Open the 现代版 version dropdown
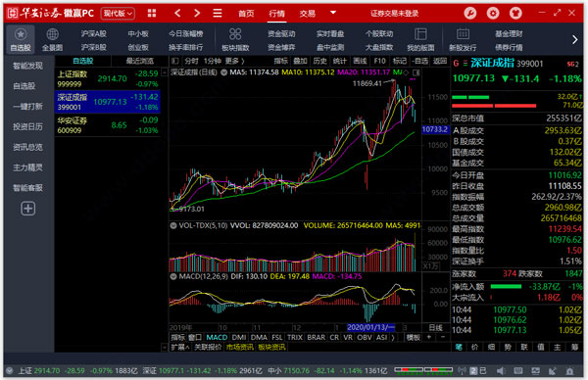This screenshot has height=380, width=588. pos(118,14)
